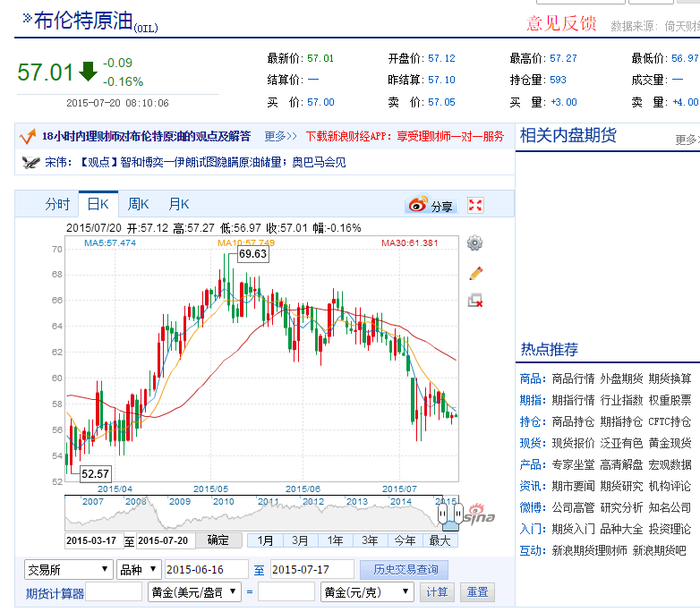700x612 pixels.
Task: Open 期货计算器 label link
Action: [x=55, y=593]
